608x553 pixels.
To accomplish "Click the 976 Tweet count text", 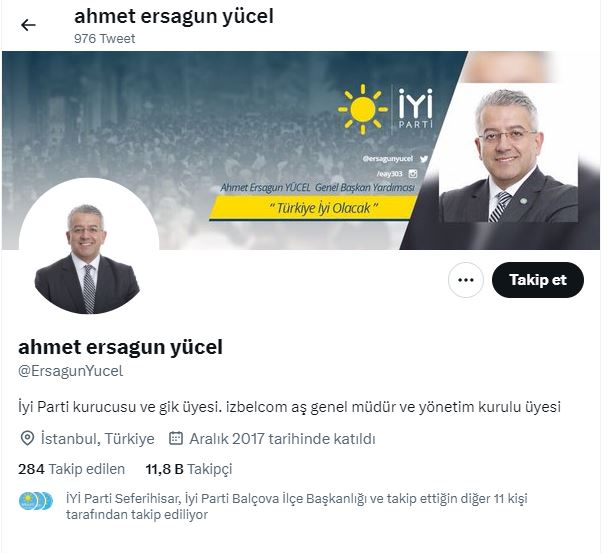I will (x=104, y=38).
